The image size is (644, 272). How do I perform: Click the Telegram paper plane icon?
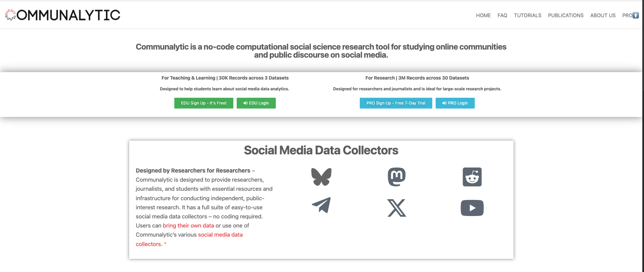click(x=321, y=205)
